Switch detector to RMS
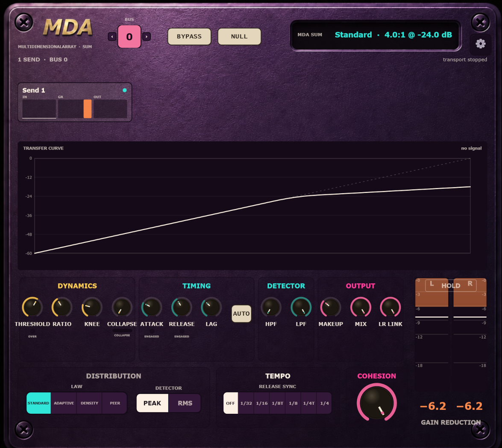 [x=185, y=403]
